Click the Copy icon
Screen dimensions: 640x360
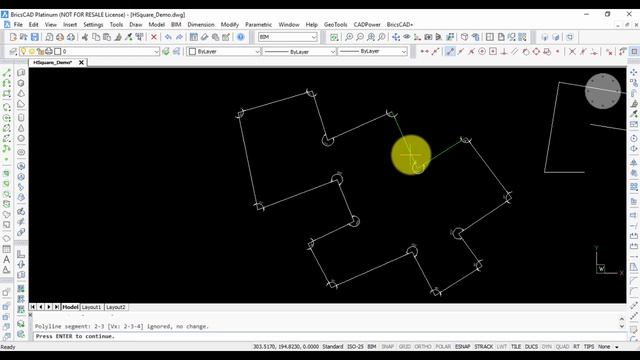point(96,37)
